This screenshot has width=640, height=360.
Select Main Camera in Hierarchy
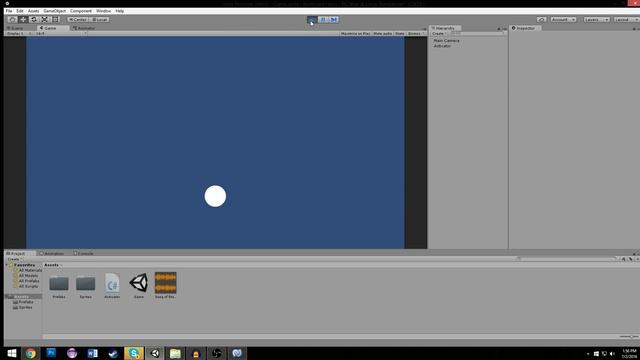(x=446, y=41)
